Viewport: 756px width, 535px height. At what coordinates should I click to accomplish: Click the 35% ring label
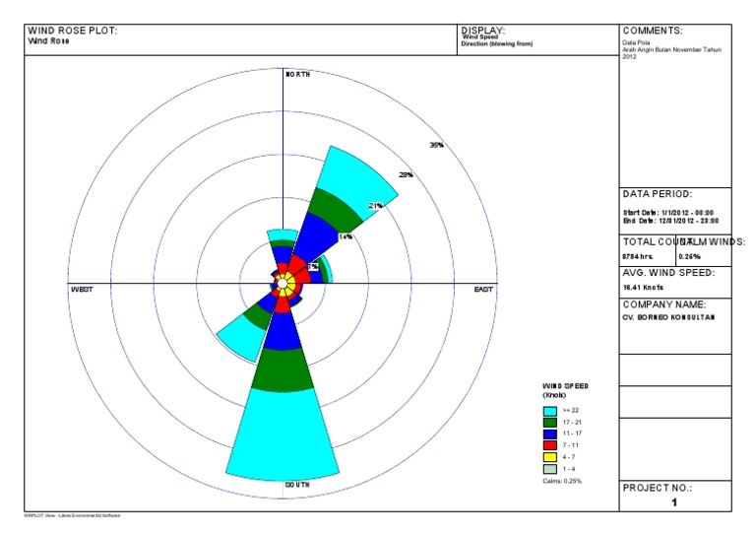(x=437, y=145)
